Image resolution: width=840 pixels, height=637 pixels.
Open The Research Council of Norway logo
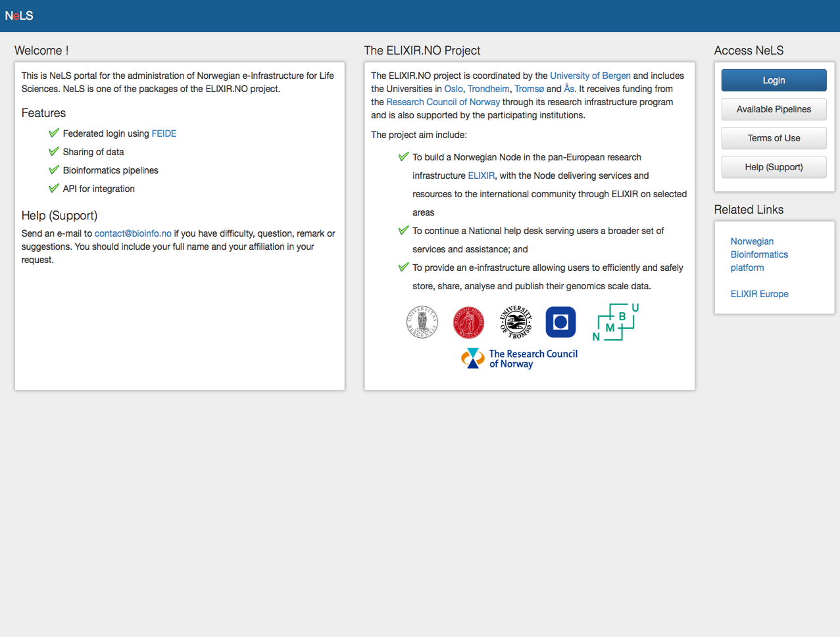520,358
